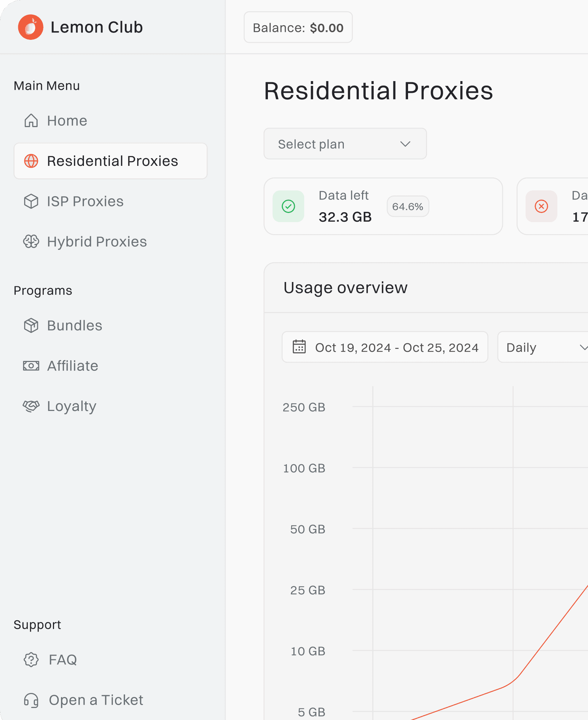Open the Select plan dropdown

point(345,144)
